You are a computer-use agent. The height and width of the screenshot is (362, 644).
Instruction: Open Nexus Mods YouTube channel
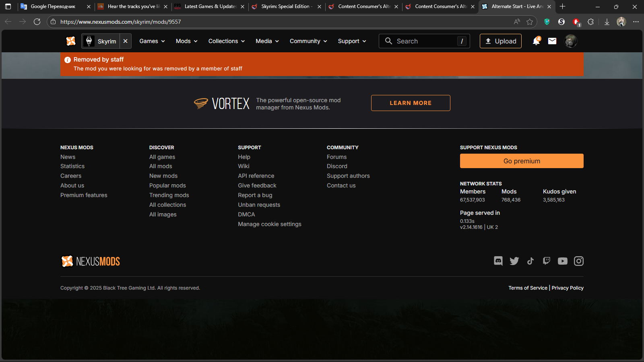click(563, 261)
